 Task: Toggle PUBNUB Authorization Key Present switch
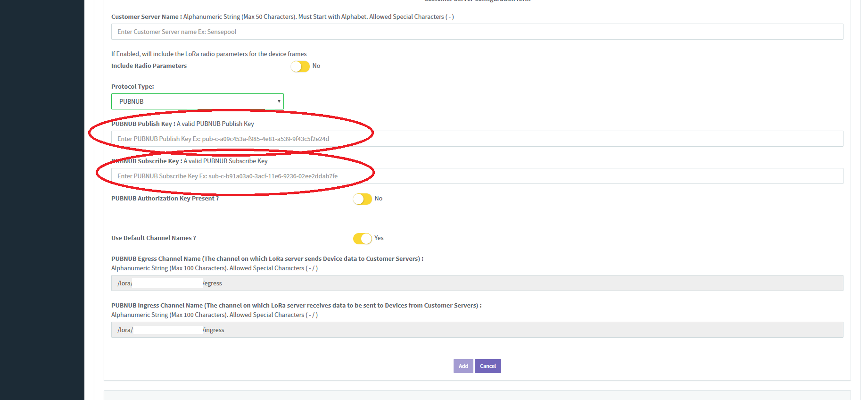coord(362,199)
